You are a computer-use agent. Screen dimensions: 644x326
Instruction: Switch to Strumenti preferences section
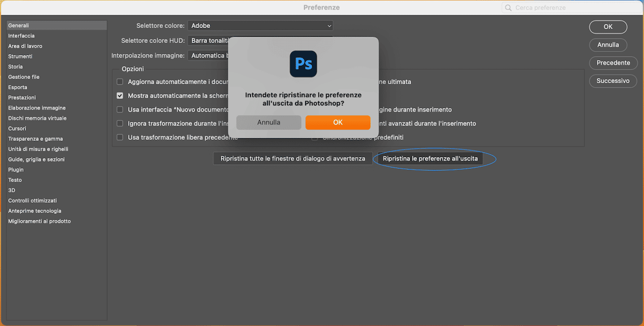coord(20,57)
